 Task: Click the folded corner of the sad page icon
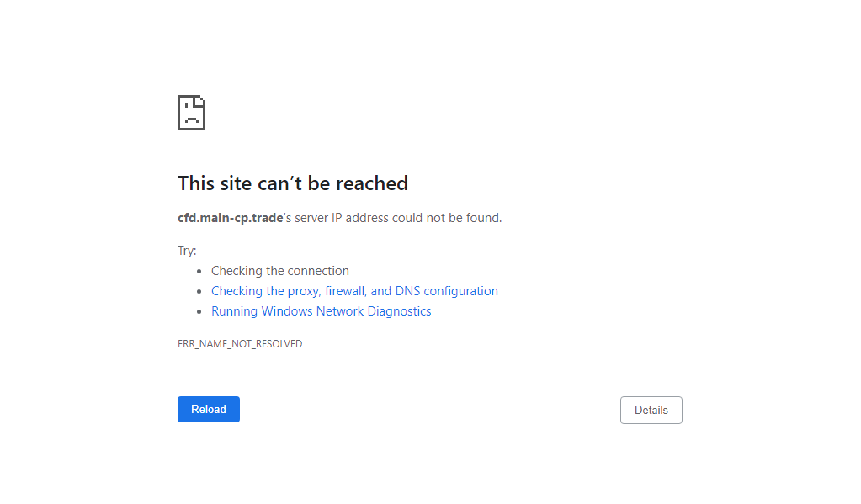tap(199, 101)
